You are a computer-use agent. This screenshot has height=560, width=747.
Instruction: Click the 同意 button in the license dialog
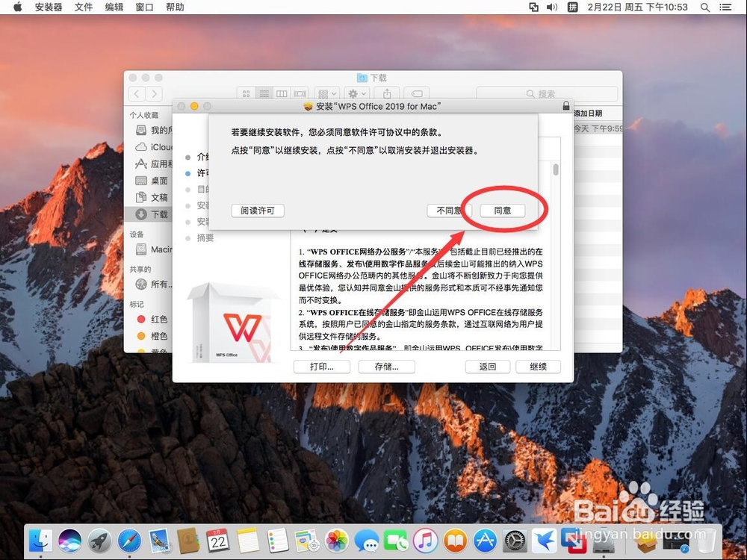point(503,211)
